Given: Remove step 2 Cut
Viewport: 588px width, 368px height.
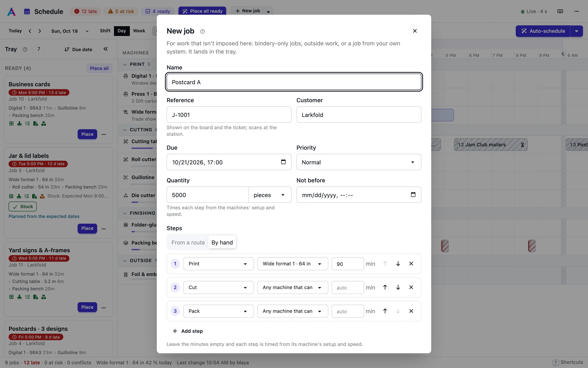Looking at the screenshot, I should [x=411, y=287].
